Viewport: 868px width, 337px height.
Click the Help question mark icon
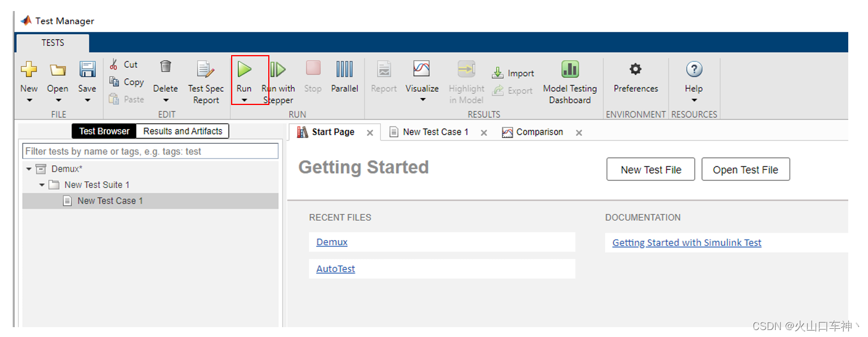694,69
